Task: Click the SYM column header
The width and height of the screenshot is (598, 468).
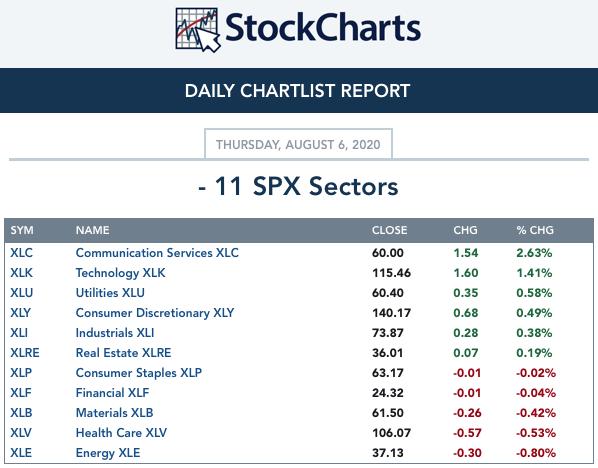Action: coord(22,230)
